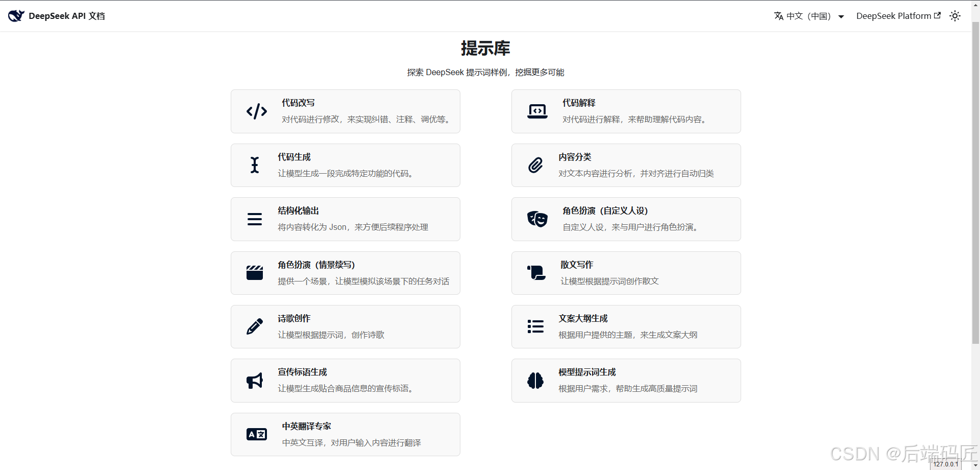Open the 宣传标语生成 card title
Viewport: 980px width, 470px height.
coord(302,372)
